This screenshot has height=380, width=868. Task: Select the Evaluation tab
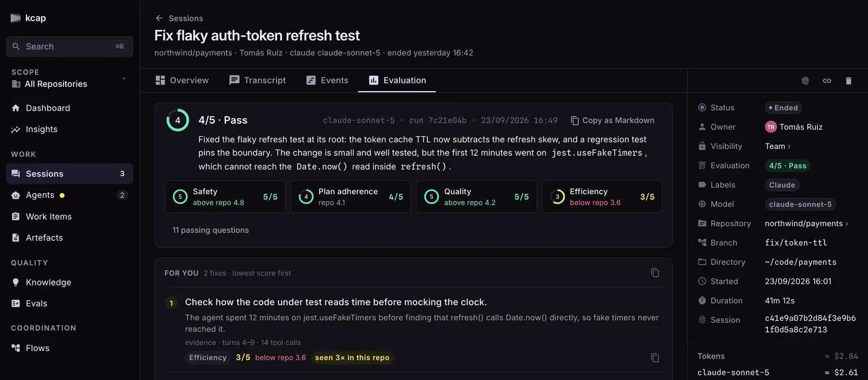(x=397, y=80)
